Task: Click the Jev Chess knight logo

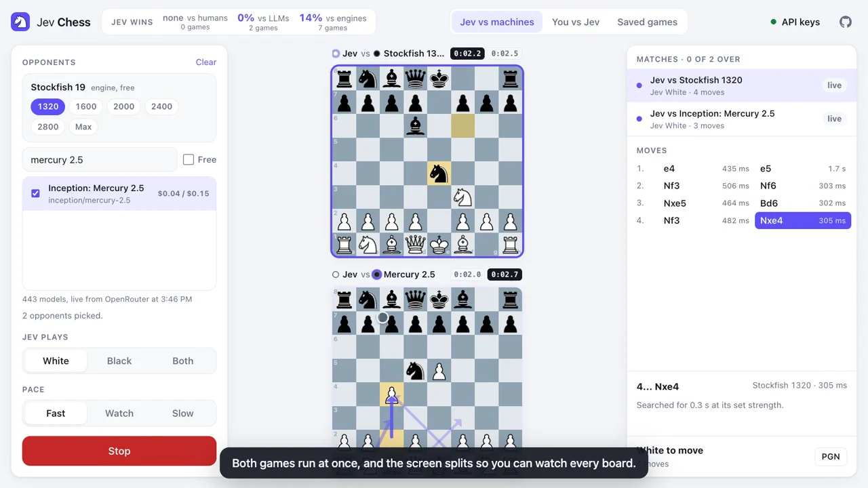Action: coord(20,22)
